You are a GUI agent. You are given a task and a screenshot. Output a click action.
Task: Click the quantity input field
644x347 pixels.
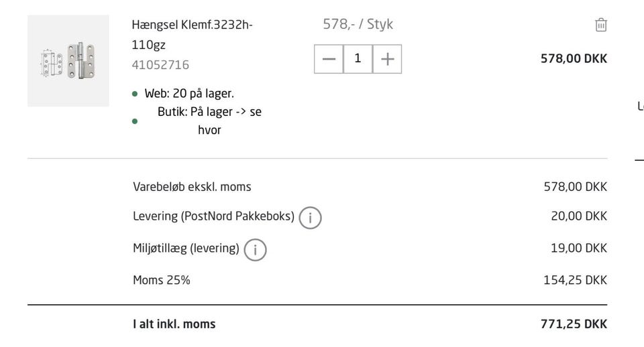358,59
